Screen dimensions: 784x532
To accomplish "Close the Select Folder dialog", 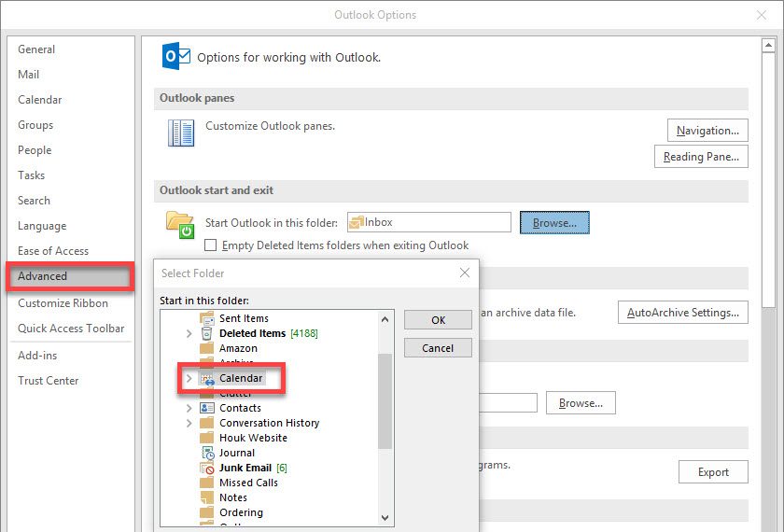I will point(465,273).
